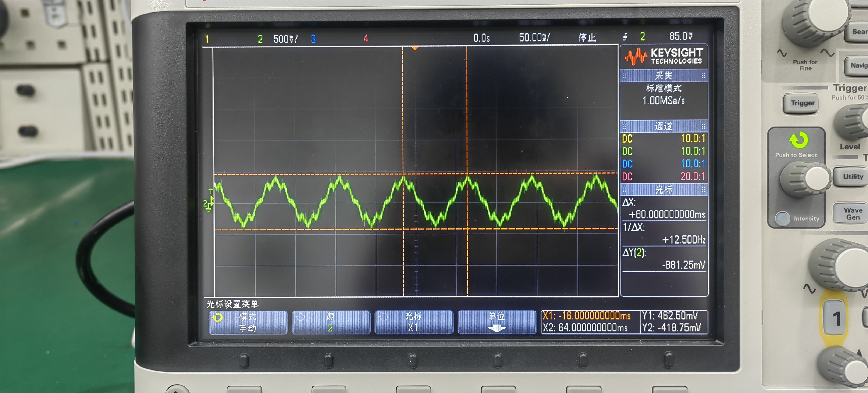Click pink DC 20.0:1 channel 4 row
The image size is (868, 393).
pyautogui.click(x=664, y=176)
